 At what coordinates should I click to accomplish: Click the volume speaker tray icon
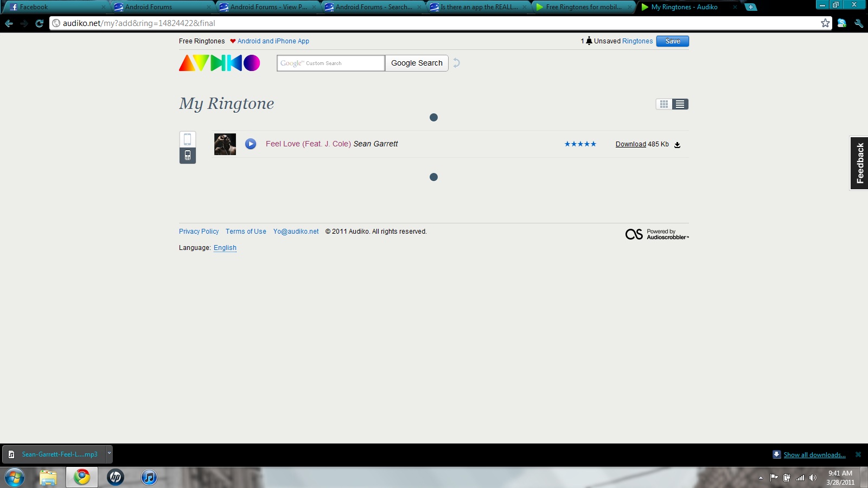(813, 478)
